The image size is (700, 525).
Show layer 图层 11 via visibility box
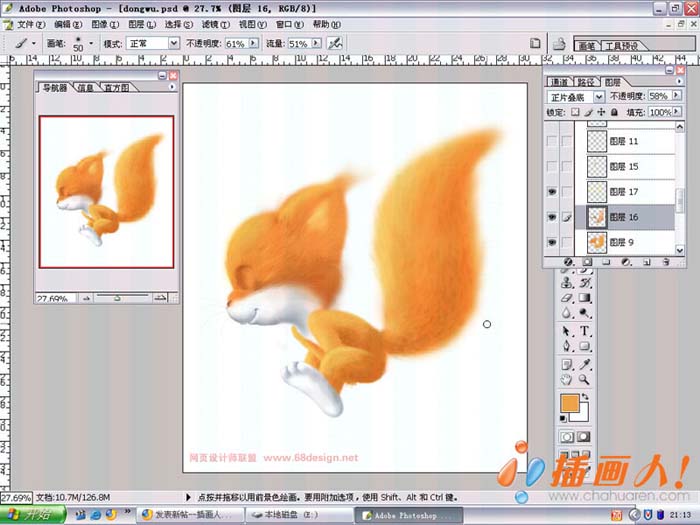click(552, 141)
